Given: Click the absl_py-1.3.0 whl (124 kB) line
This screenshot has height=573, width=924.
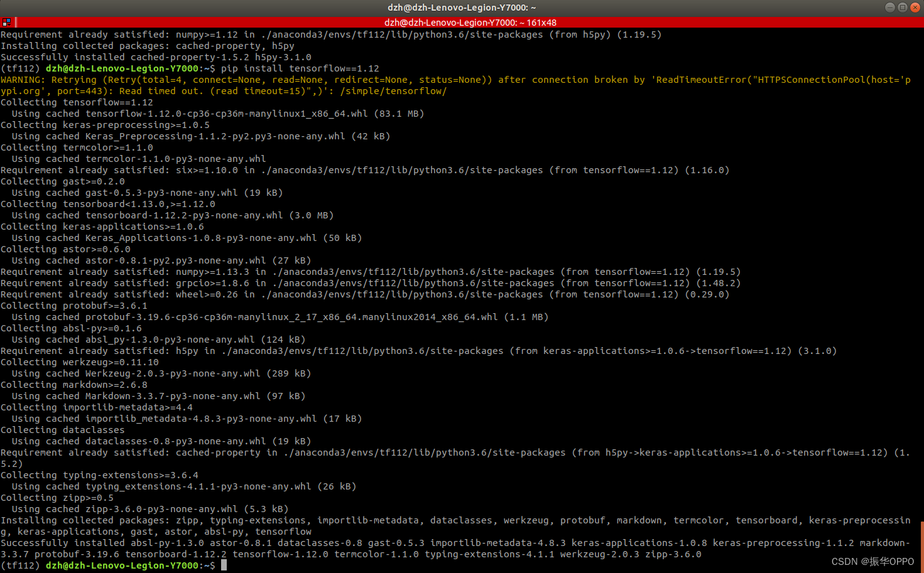Looking at the screenshot, I should [158, 340].
